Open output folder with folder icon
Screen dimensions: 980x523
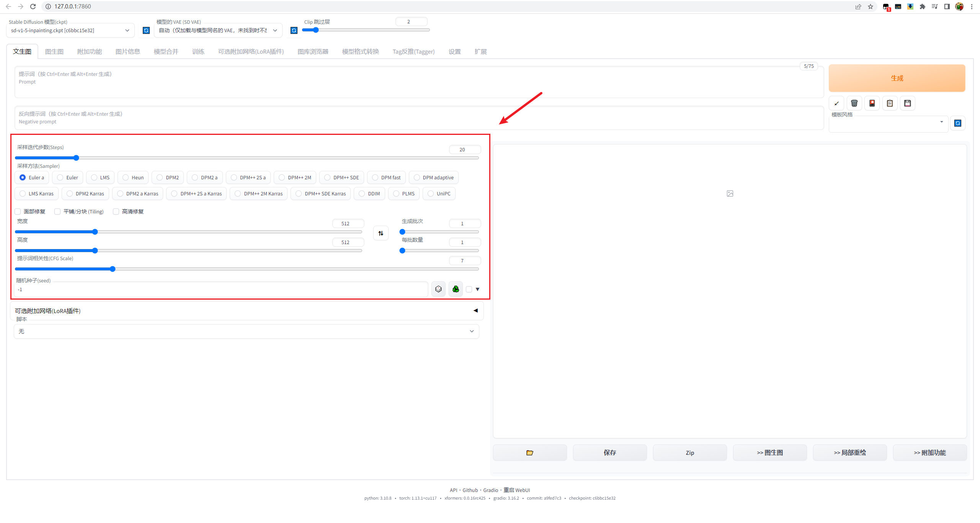click(x=530, y=453)
